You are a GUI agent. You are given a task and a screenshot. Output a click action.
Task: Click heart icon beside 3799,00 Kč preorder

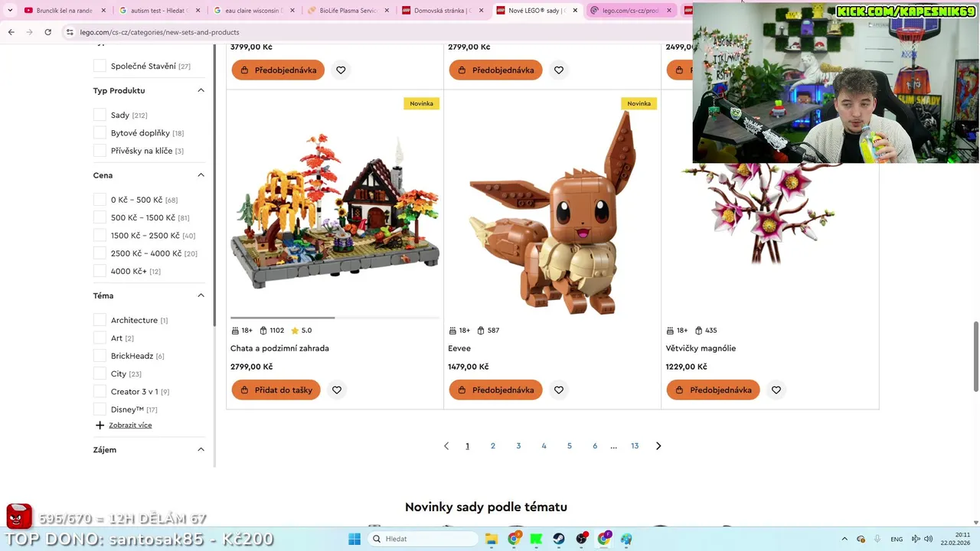tap(341, 70)
